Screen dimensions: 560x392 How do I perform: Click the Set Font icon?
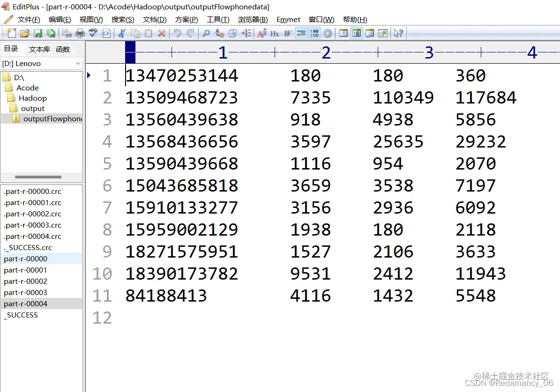(x=262, y=34)
